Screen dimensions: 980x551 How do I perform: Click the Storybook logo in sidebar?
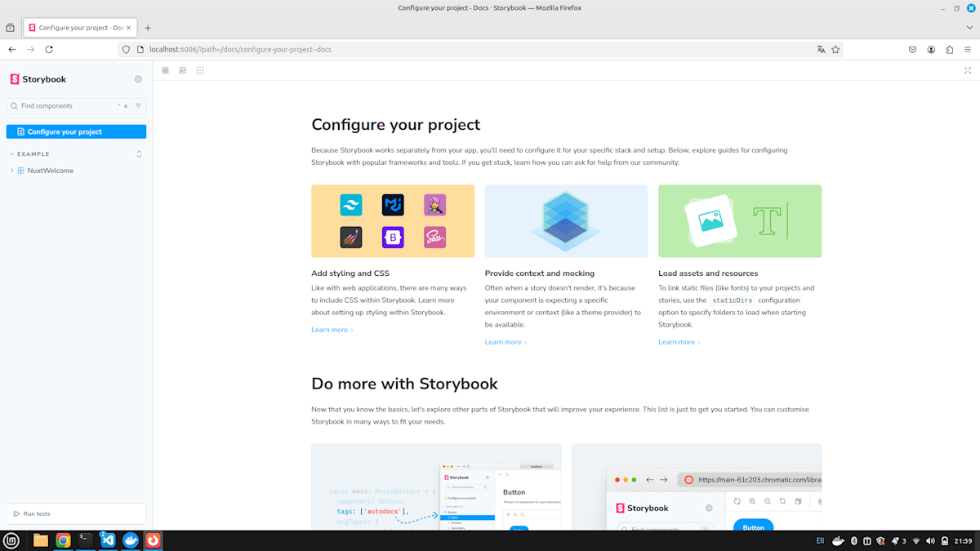pos(38,79)
